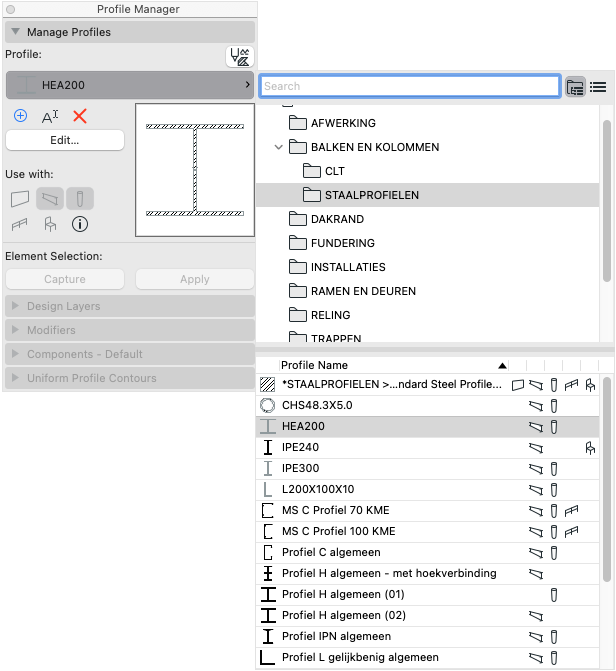This screenshot has width=616, height=671.
Task: Toggle Use with Column icon
Action: pyautogui.click(x=80, y=199)
